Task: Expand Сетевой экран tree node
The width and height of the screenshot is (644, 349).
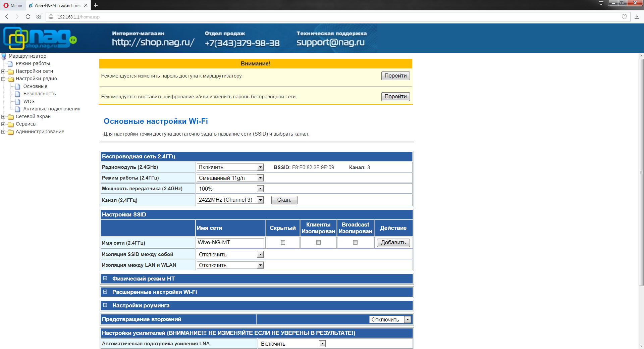Action: [3, 116]
